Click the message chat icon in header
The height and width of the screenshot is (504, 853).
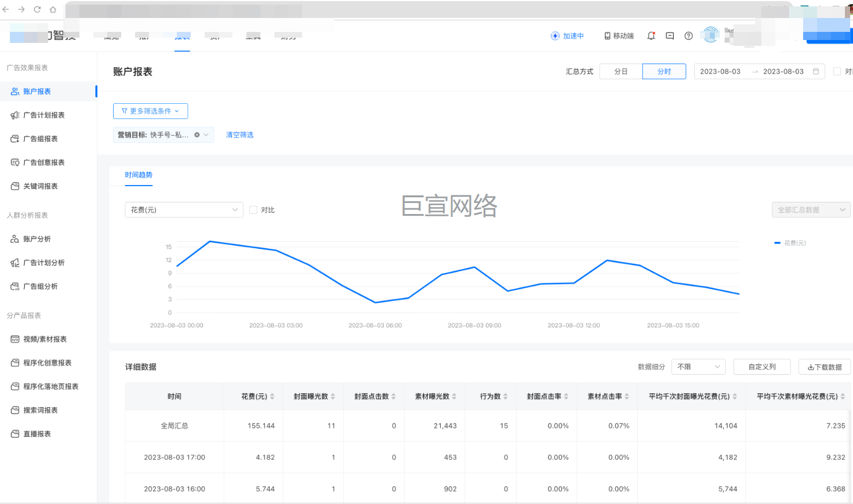click(670, 36)
